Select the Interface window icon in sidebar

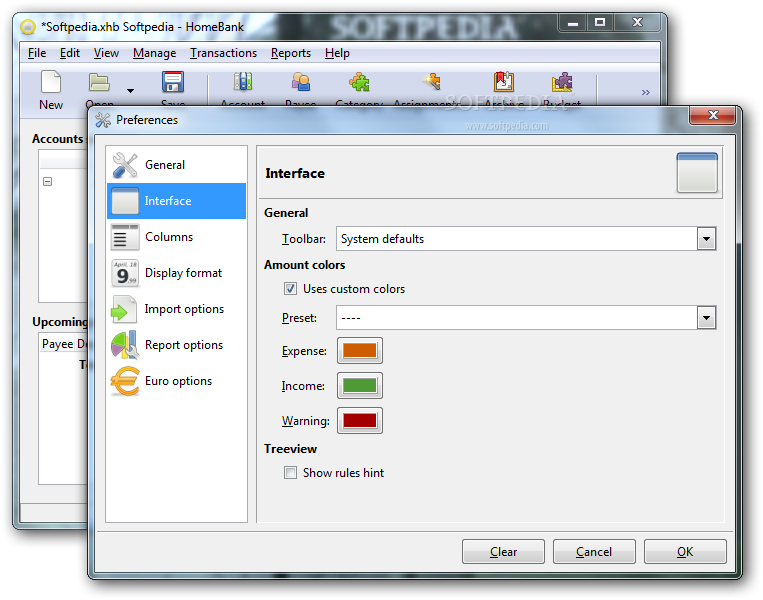tap(125, 201)
